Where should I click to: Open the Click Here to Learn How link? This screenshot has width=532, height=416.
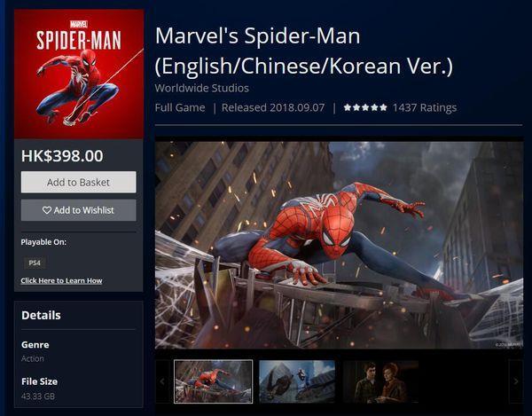coord(61,280)
